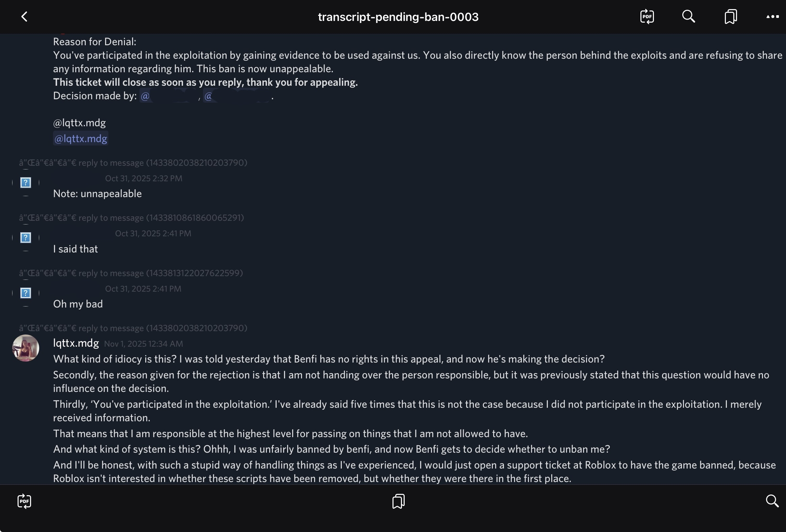The image size is (786, 532).
Task: Open the PDF convert icon in top bar
Action: (646, 17)
